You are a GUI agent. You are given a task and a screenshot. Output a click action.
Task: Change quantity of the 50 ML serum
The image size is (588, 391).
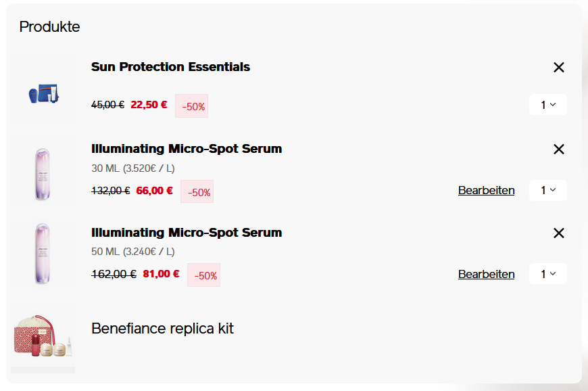click(x=547, y=274)
